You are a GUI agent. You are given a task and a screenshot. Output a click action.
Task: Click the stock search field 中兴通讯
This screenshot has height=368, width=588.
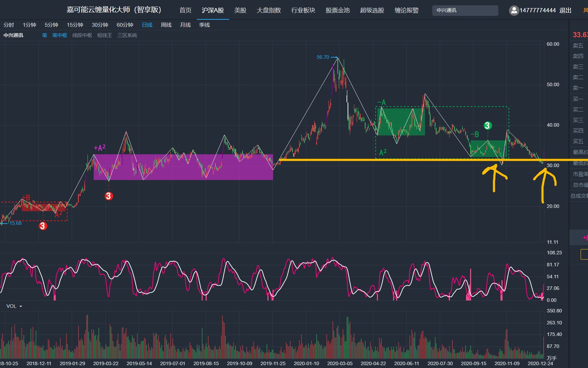pos(465,11)
